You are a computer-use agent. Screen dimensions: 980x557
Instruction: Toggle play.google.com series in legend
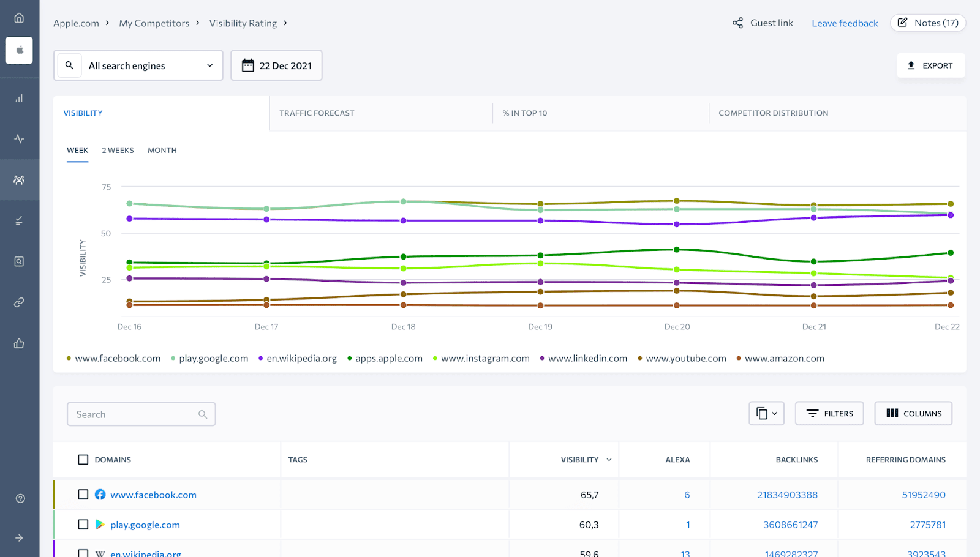(x=209, y=358)
